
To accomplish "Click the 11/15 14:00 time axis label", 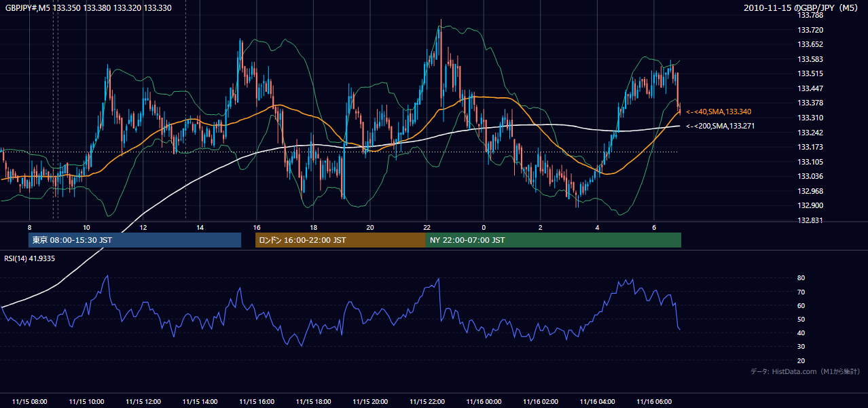I will [200, 402].
